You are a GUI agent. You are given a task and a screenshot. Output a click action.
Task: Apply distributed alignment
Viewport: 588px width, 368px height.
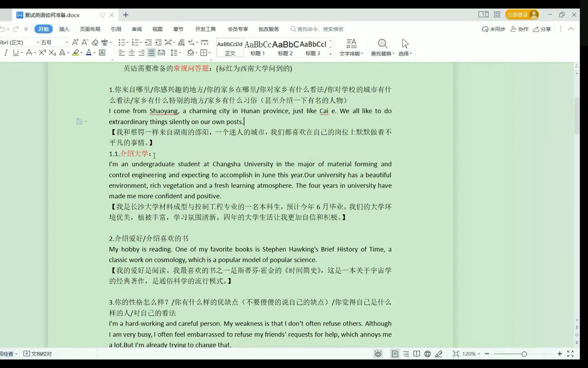[x=161, y=52]
